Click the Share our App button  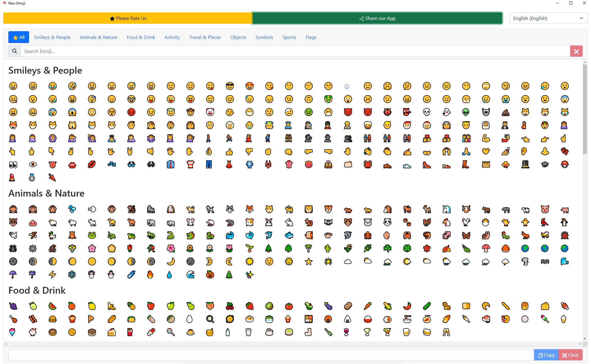click(x=377, y=18)
